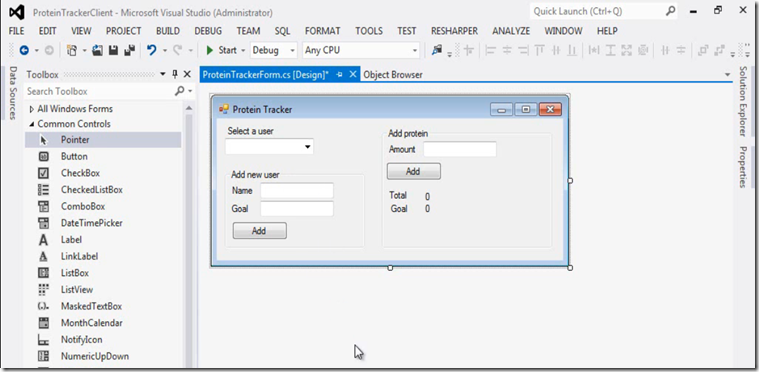
Task: Click the Find in Files toolbar icon
Action: (x=437, y=50)
